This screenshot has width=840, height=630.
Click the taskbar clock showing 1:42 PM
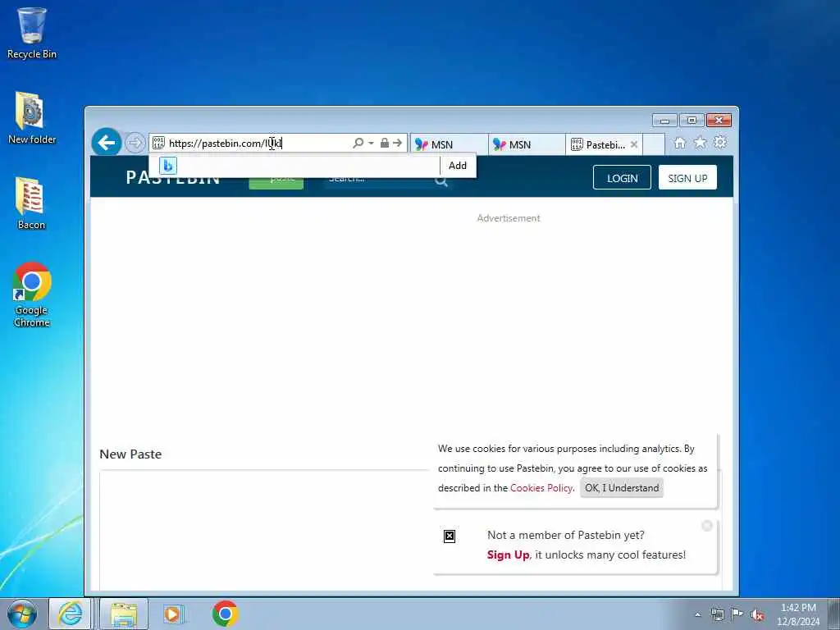[x=798, y=614]
